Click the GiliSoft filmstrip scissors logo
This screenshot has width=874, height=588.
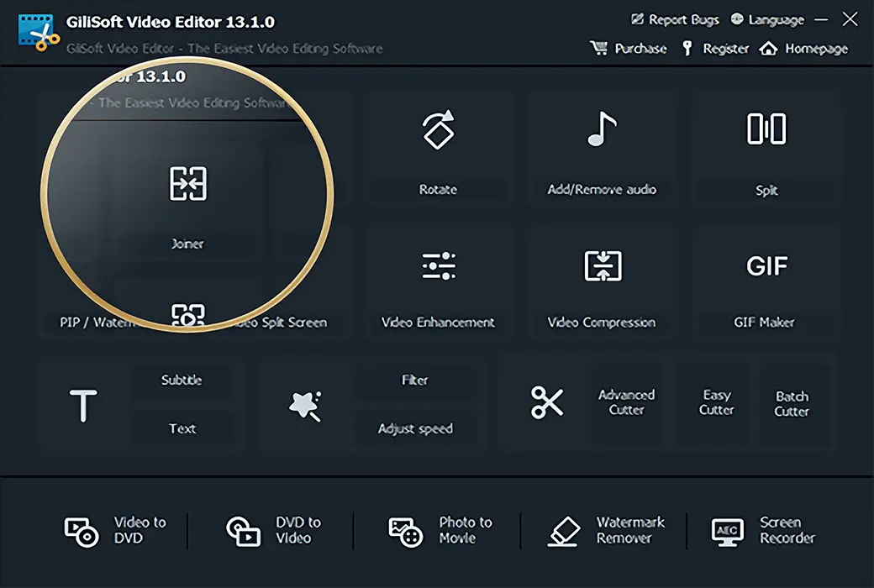(39, 33)
